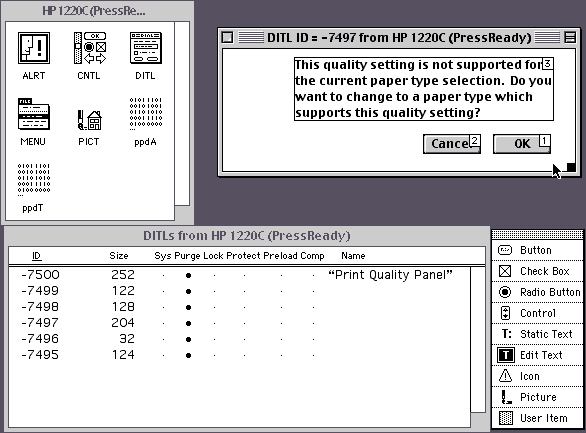This screenshot has height=433, width=586.
Task: Click the resize handle of the DITL dialog
Action: (571, 167)
